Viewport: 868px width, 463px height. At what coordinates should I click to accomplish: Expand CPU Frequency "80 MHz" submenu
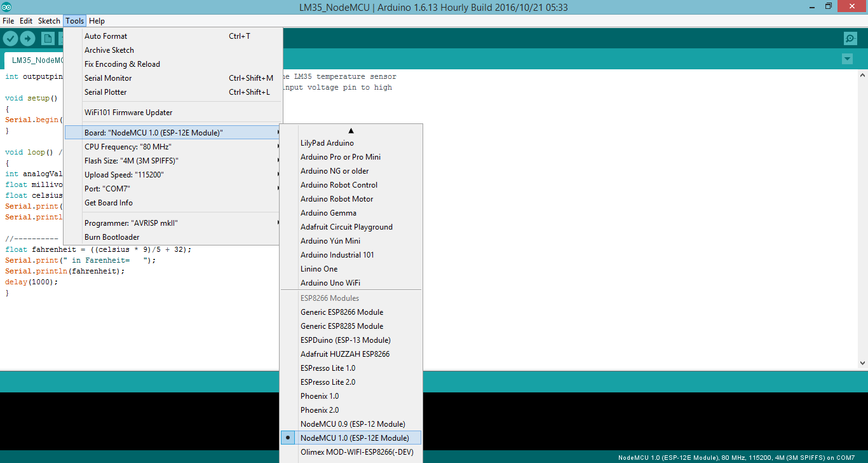173,147
